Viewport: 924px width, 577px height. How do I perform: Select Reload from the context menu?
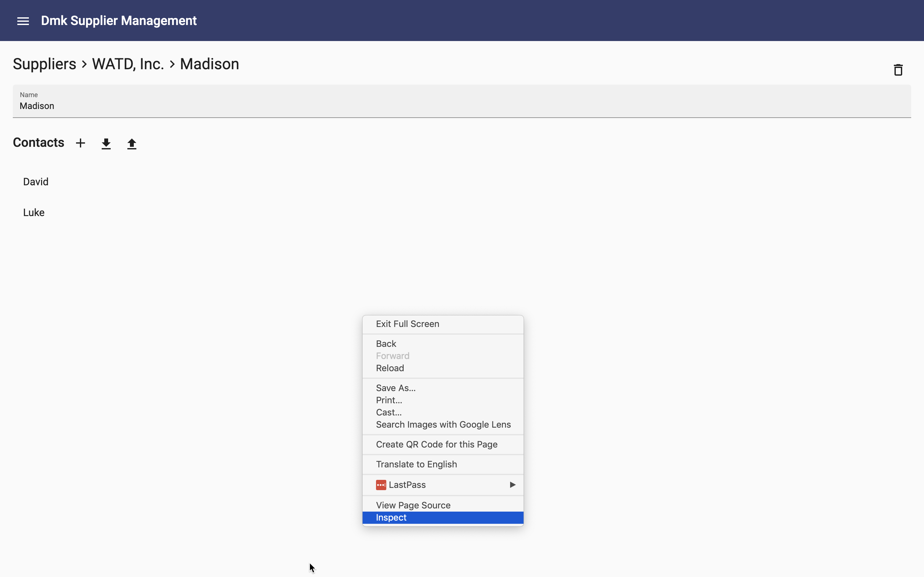point(389,368)
